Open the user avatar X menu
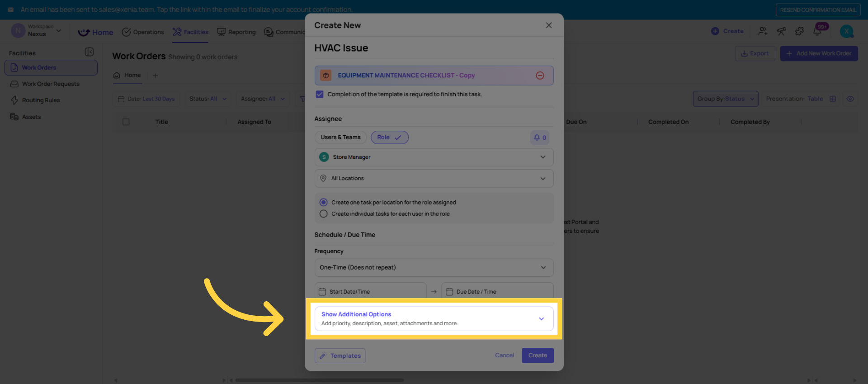Image resolution: width=868 pixels, height=384 pixels. (846, 31)
